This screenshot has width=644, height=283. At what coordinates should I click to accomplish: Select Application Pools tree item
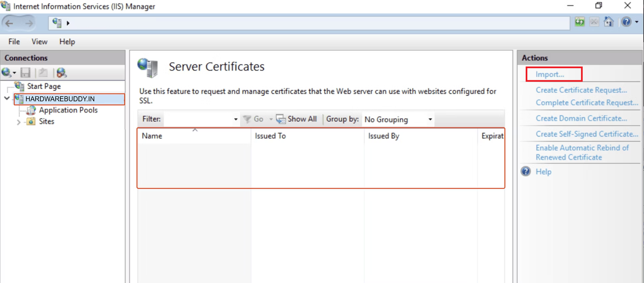[68, 110]
